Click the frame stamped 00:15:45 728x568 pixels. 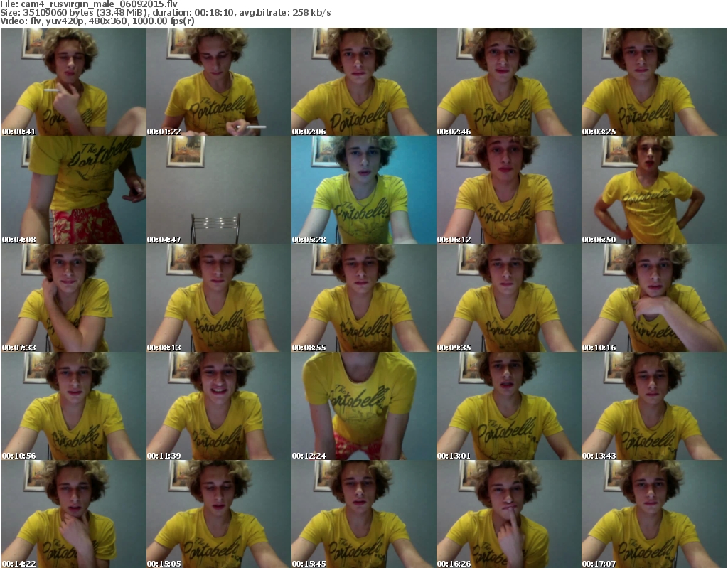[x=363, y=514]
